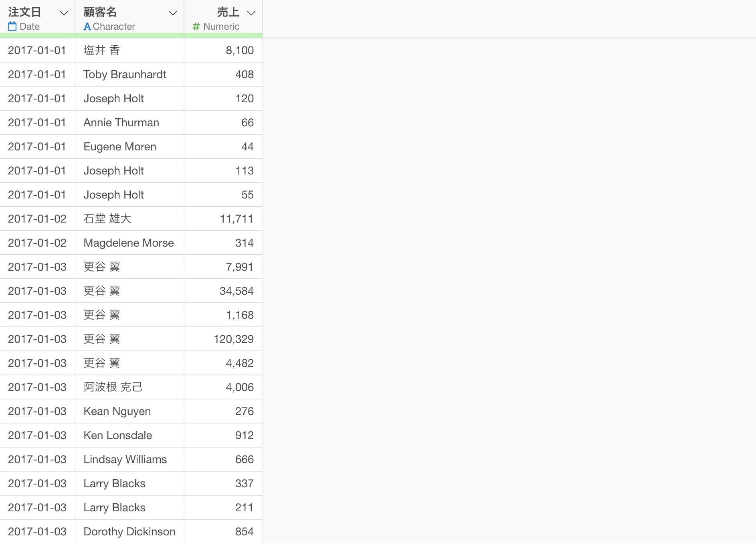The image size is (756, 543).
Task: Select the Toby Braunhardt cell
Action: (129, 74)
